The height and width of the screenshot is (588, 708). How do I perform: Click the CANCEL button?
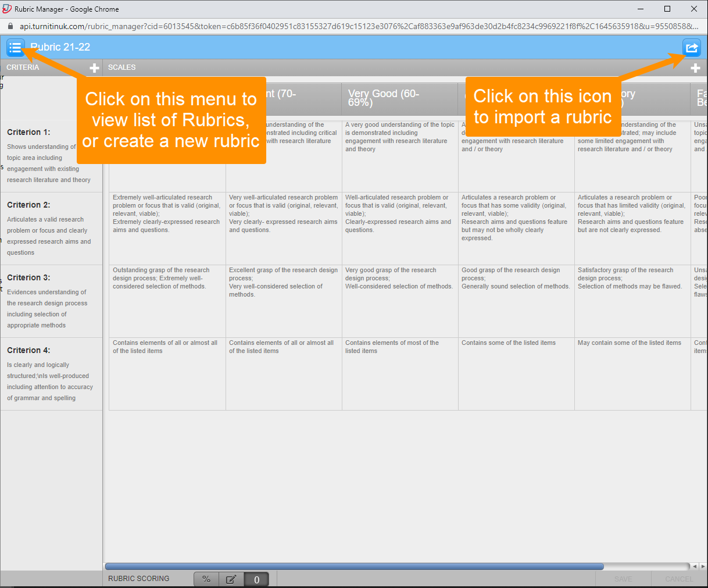[x=678, y=579]
